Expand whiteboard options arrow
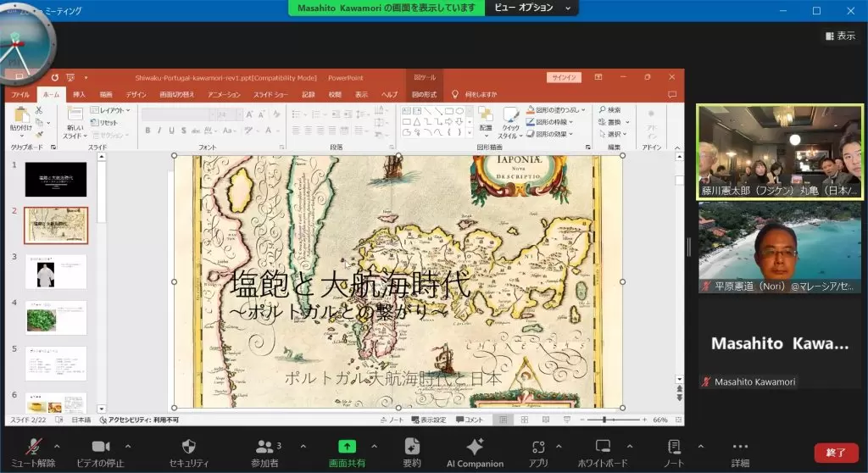This screenshot has width=868, height=473. click(630, 446)
